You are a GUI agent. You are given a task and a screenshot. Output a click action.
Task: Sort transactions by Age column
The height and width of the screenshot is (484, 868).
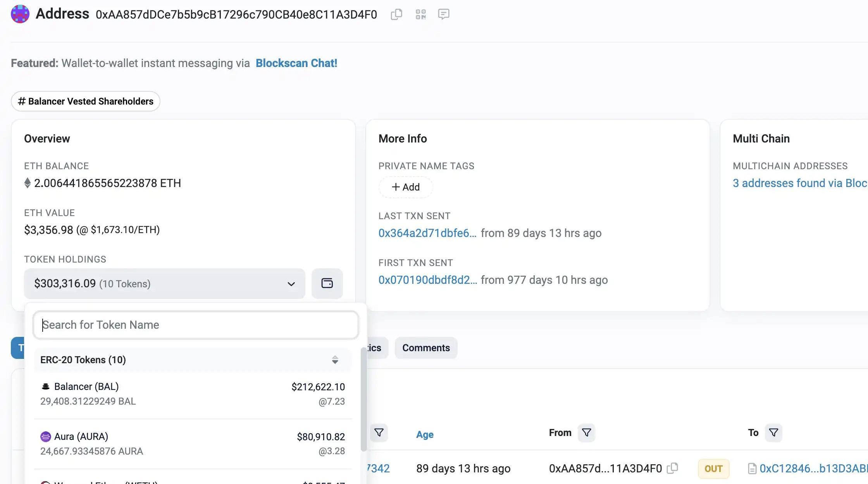[425, 434]
